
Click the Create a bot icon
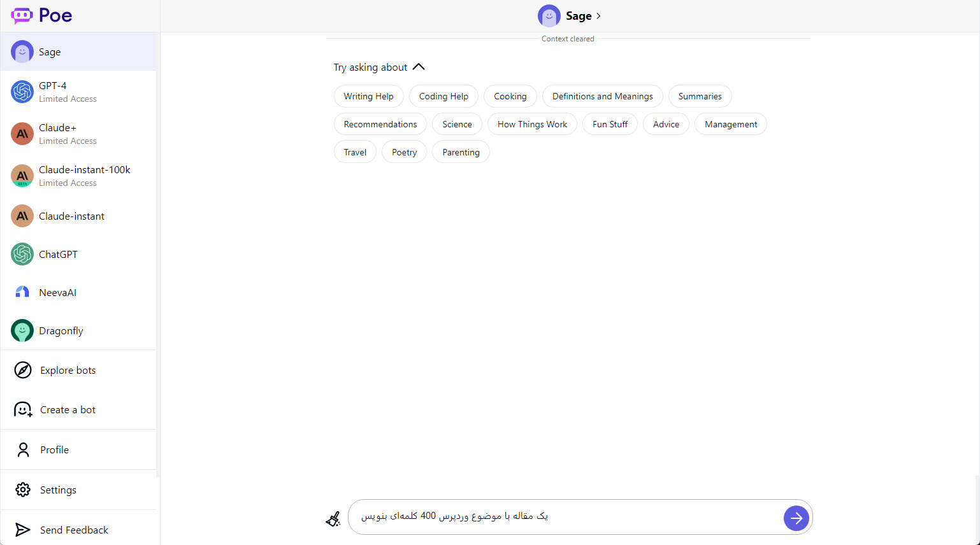(x=23, y=409)
